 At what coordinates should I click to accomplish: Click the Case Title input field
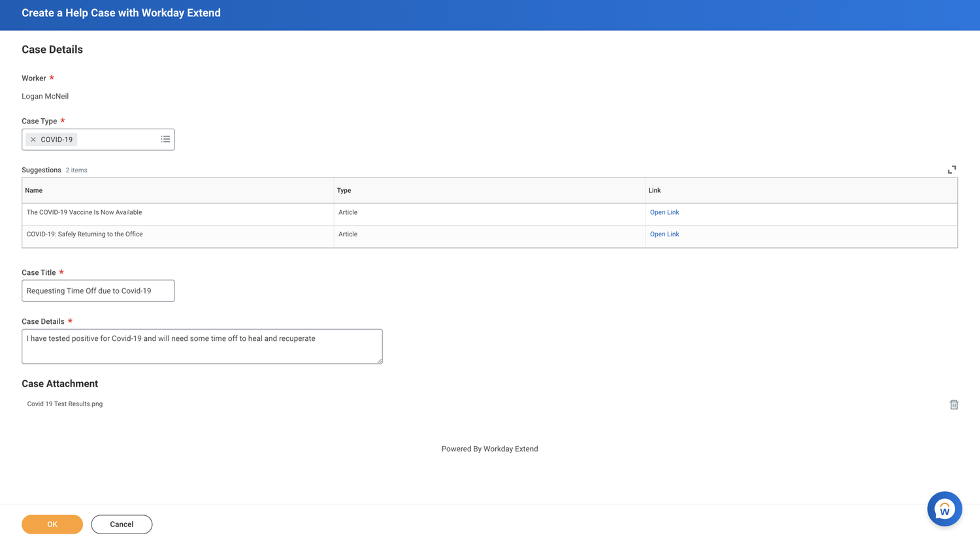coord(98,291)
